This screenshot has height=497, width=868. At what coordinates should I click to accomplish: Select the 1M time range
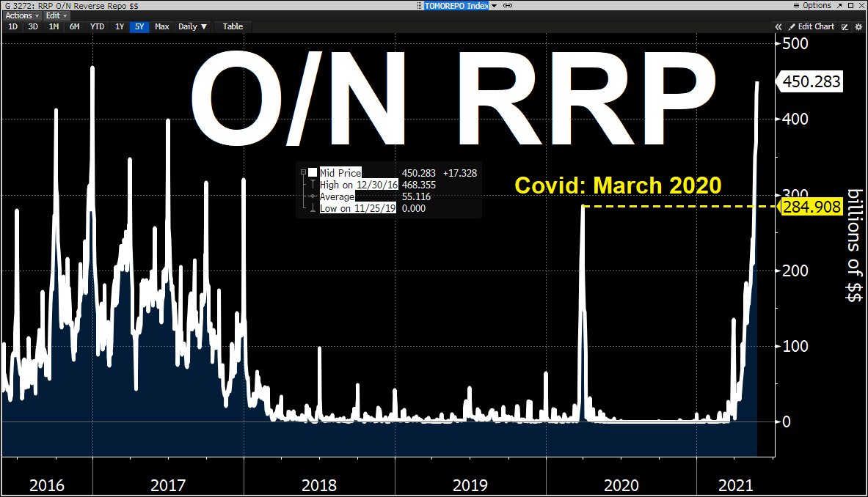click(x=54, y=26)
